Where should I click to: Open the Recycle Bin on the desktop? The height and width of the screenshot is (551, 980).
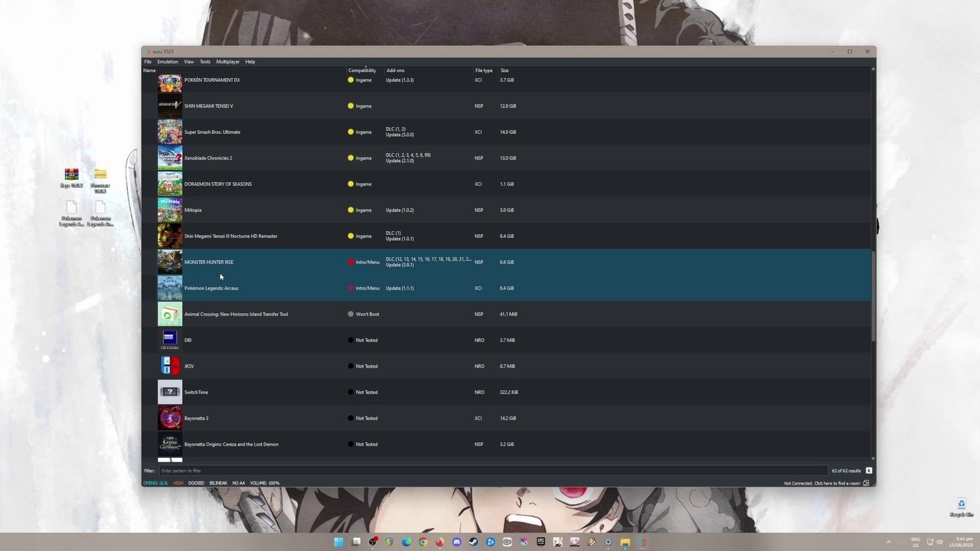pyautogui.click(x=962, y=504)
